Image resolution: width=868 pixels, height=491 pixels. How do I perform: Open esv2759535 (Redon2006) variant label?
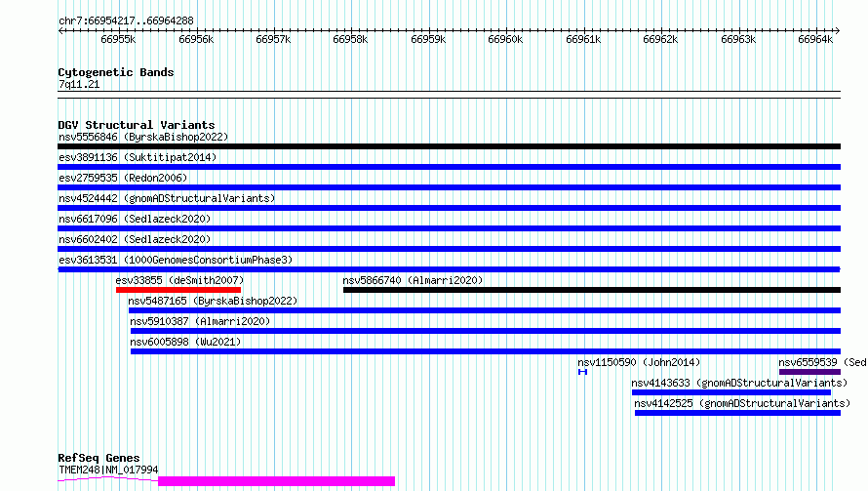(123, 178)
